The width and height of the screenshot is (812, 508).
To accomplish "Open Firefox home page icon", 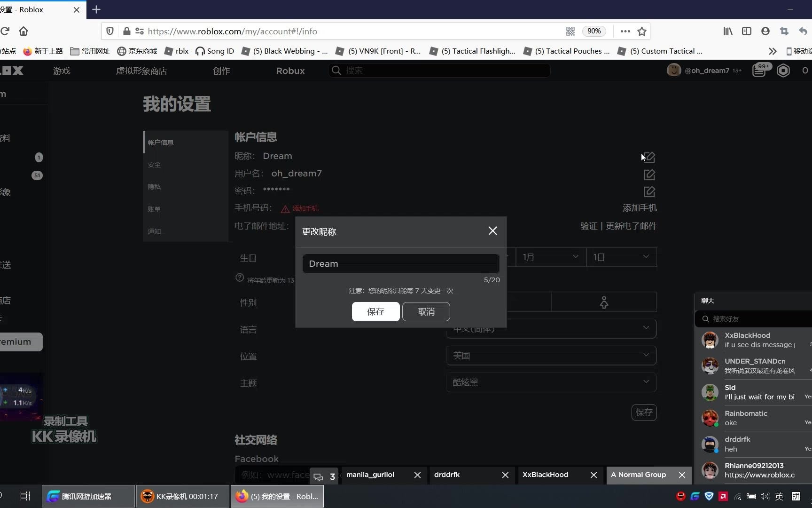I will pyautogui.click(x=23, y=31).
